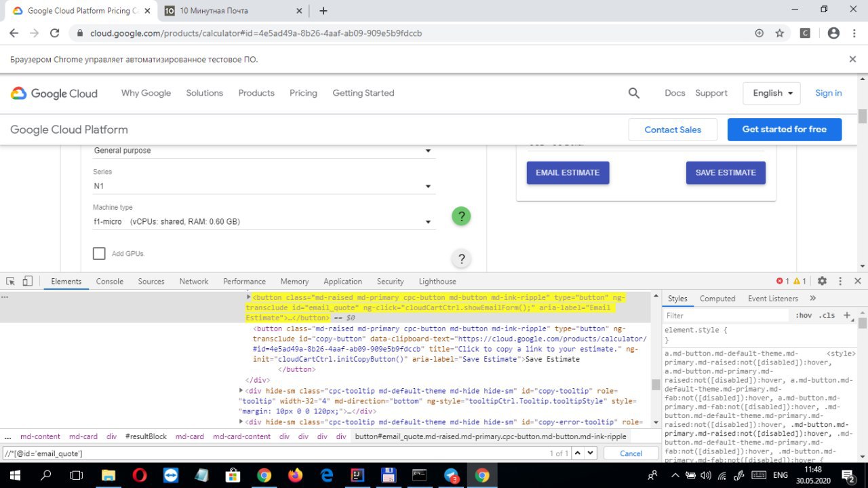Open Firefox from the taskbar
Viewport: 868px width, 488px height.
click(296, 475)
